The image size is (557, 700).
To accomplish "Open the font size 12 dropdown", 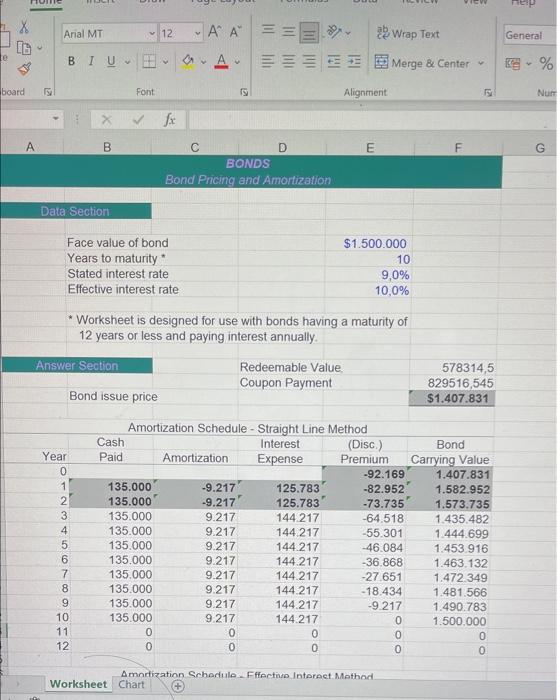I will pos(198,33).
